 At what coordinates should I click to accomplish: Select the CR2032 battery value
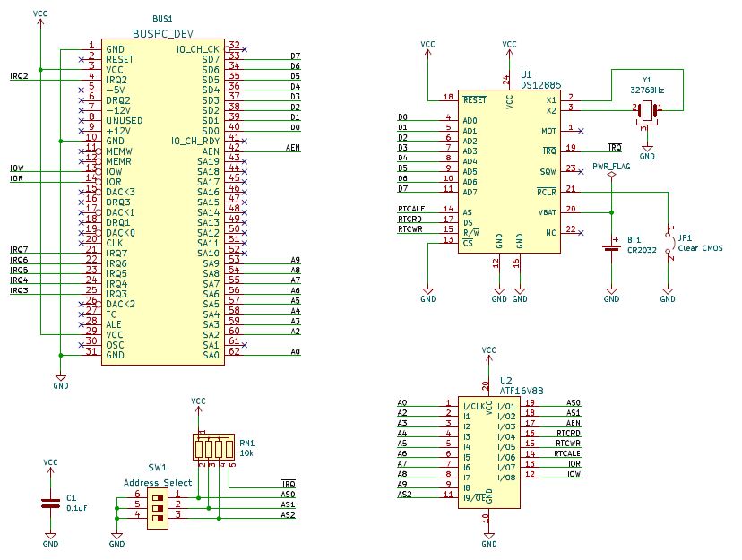point(642,250)
